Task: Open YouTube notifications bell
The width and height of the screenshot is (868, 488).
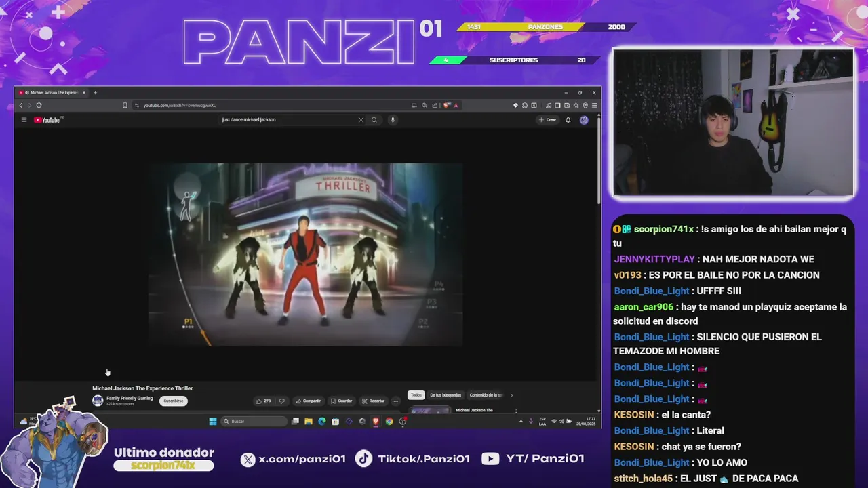Action: click(x=568, y=120)
